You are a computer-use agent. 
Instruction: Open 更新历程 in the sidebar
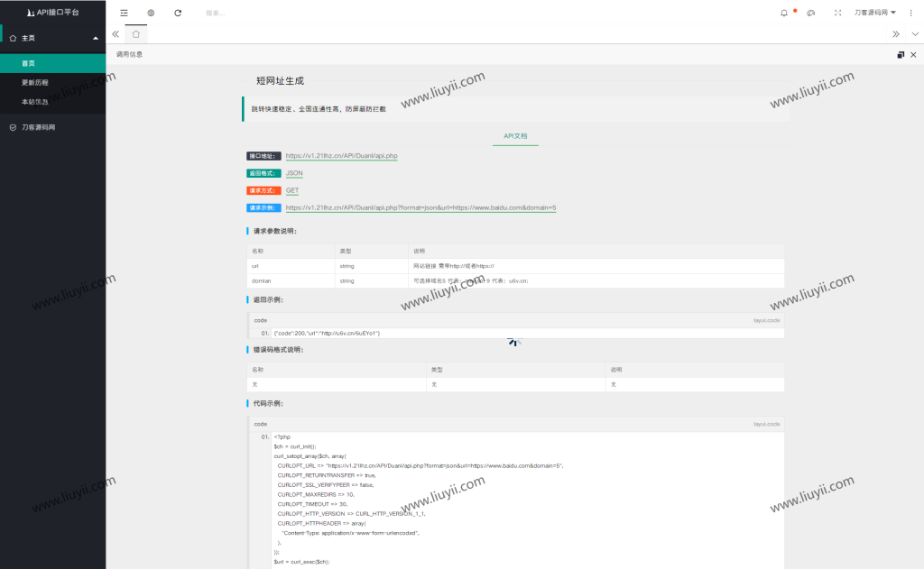[x=53, y=82]
